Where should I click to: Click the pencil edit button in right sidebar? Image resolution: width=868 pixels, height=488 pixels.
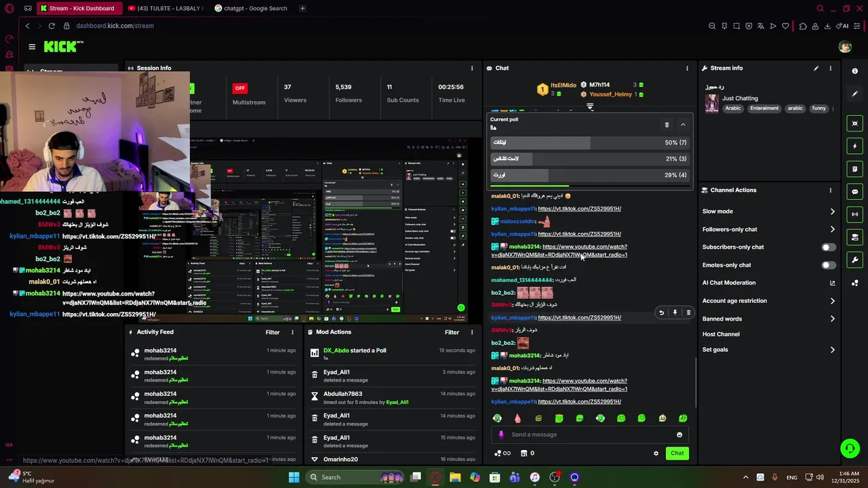click(x=854, y=94)
